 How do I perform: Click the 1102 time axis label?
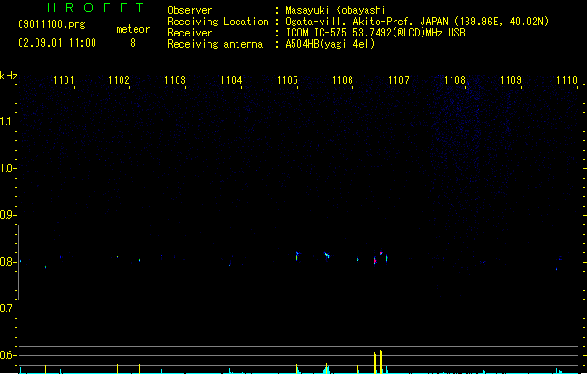(119, 80)
